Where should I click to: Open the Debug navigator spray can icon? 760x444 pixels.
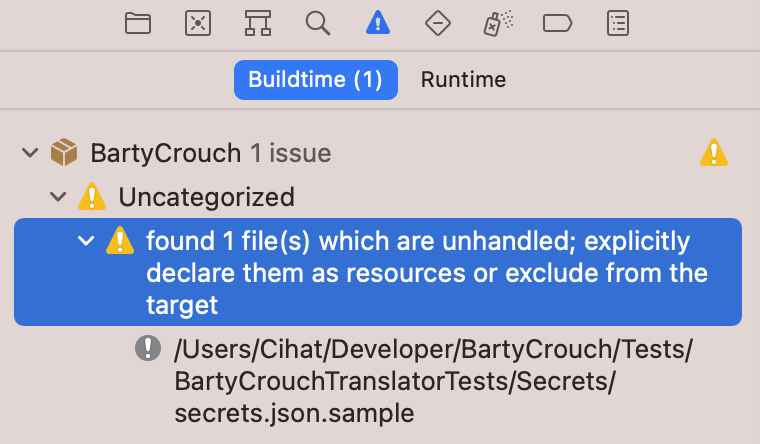[498, 23]
